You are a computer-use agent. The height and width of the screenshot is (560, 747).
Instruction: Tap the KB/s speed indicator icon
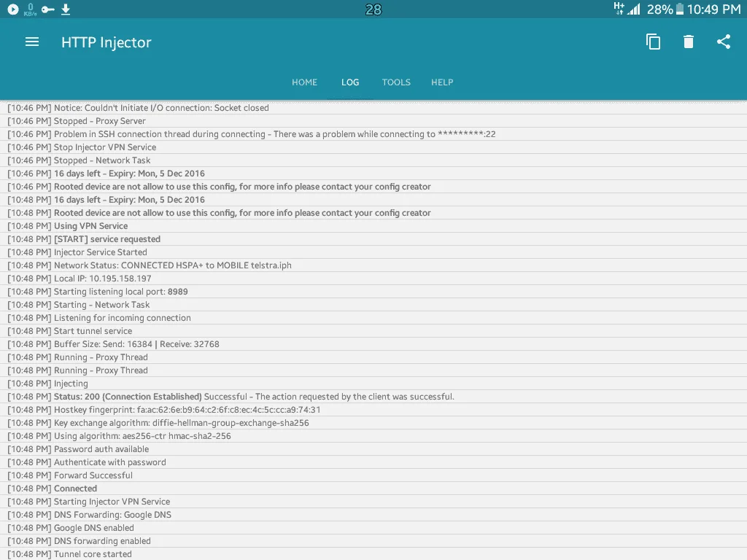click(31, 9)
